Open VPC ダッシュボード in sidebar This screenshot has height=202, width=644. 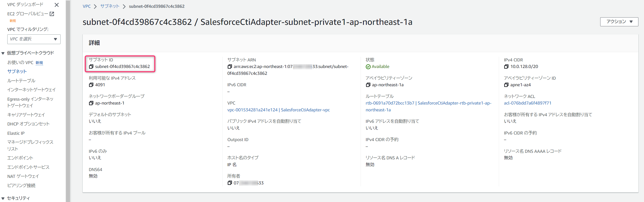25,5
